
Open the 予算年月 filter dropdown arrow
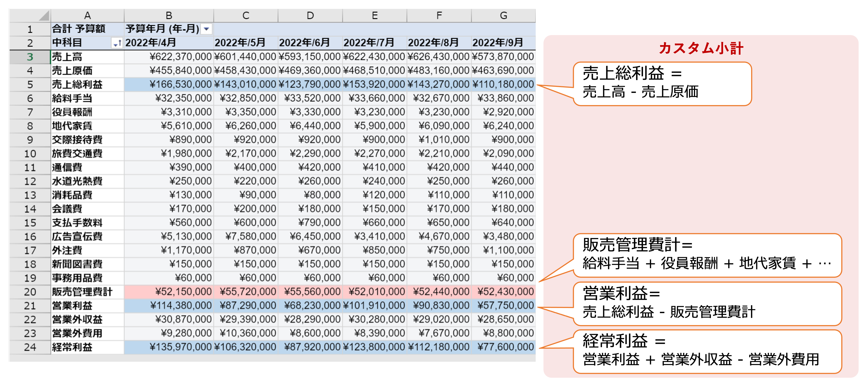[207, 29]
